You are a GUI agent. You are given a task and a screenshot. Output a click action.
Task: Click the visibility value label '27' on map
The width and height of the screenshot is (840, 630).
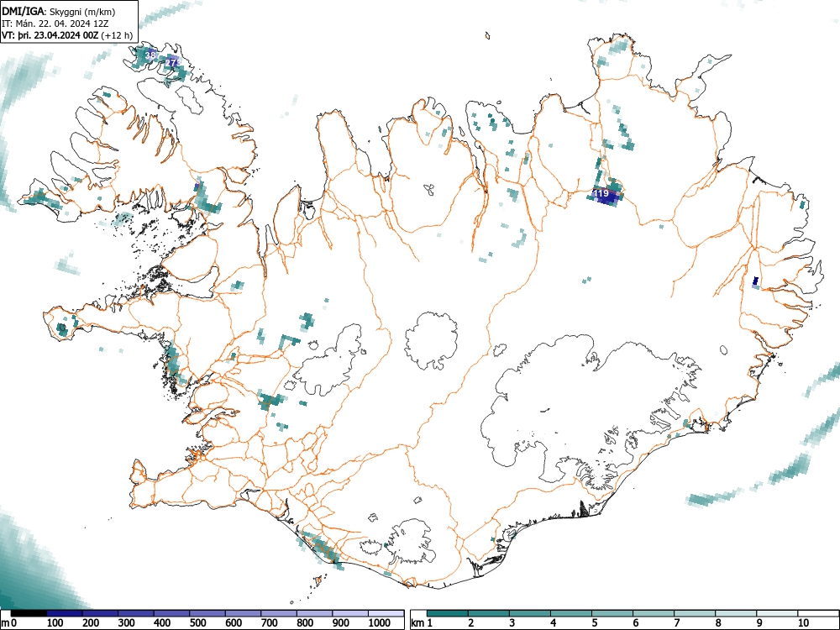coord(171,63)
